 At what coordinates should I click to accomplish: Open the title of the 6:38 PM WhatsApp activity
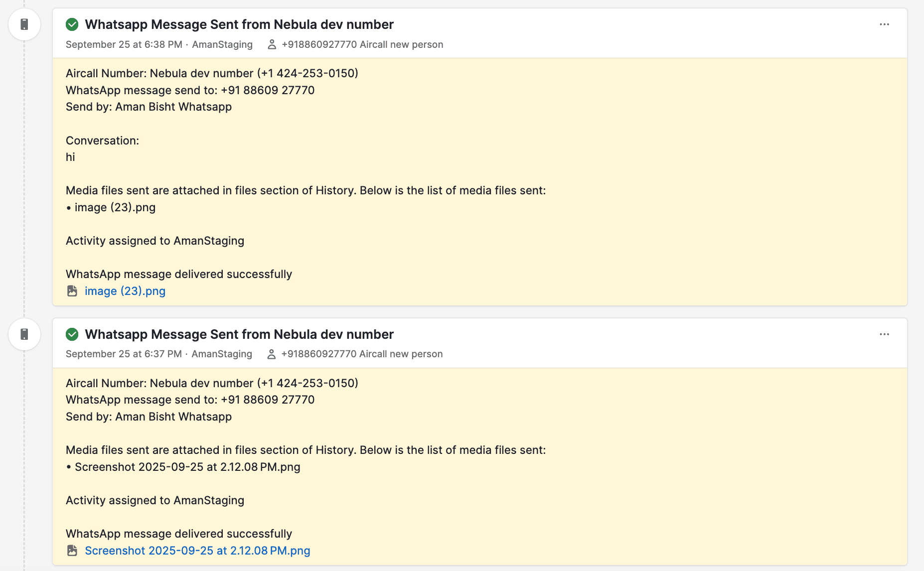click(x=239, y=24)
